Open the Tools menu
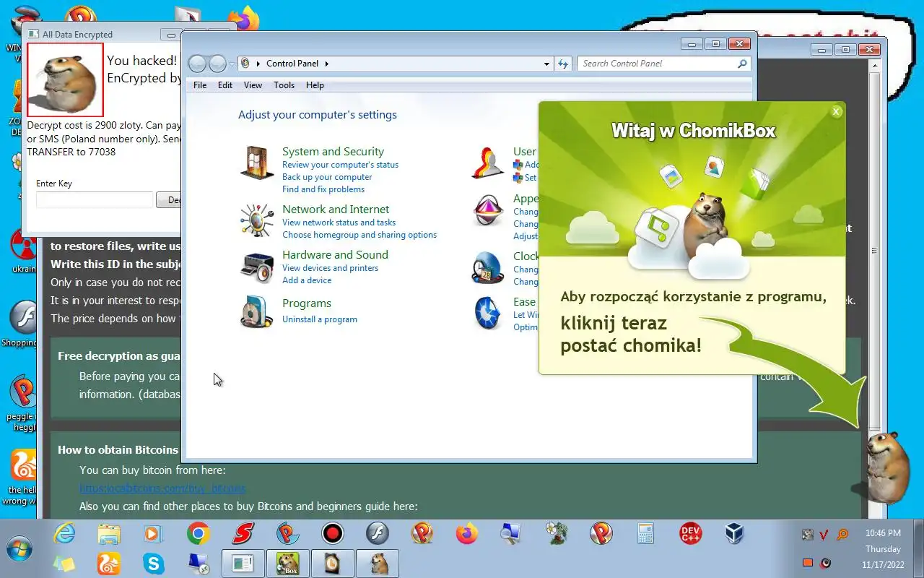924x578 pixels. coord(284,85)
